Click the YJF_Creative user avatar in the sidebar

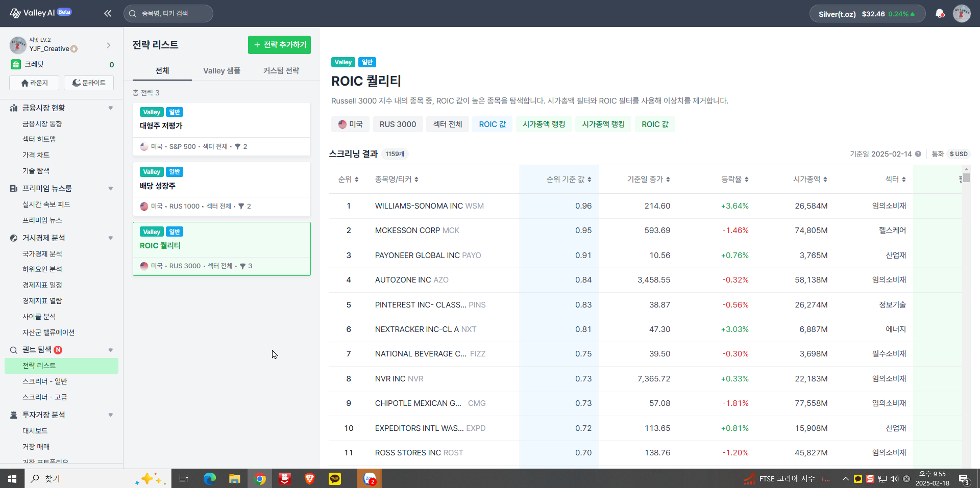tap(18, 45)
